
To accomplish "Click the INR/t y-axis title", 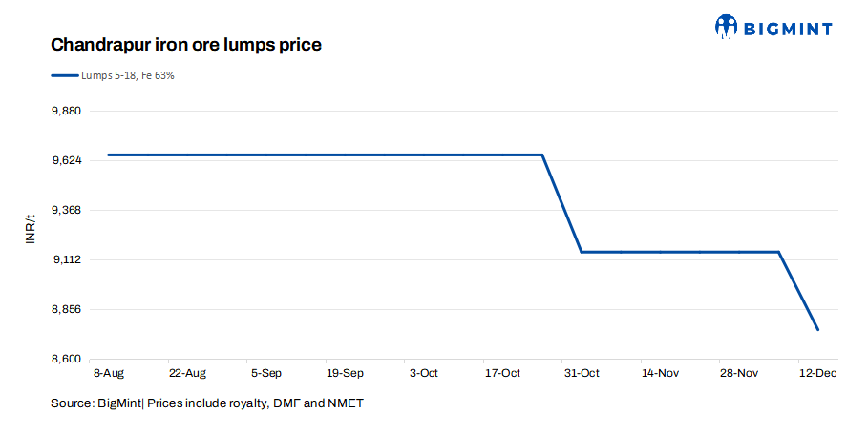I will click(31, 231).
